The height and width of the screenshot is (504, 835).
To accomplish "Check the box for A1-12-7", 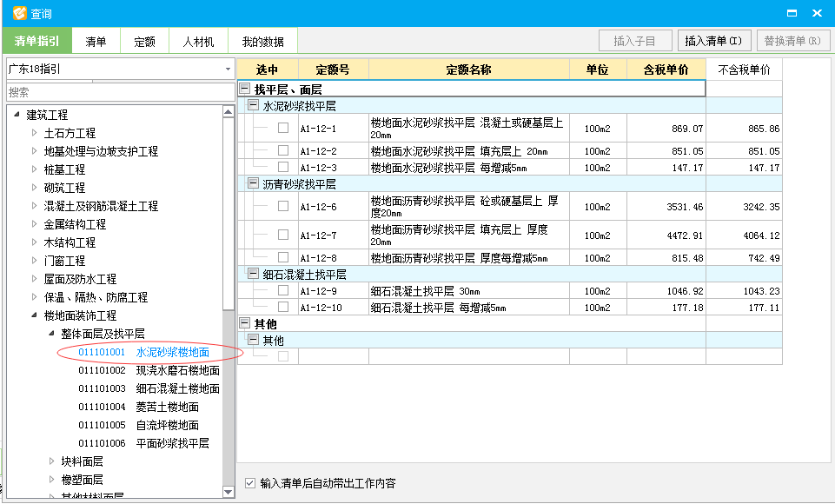I will point(283,235).
